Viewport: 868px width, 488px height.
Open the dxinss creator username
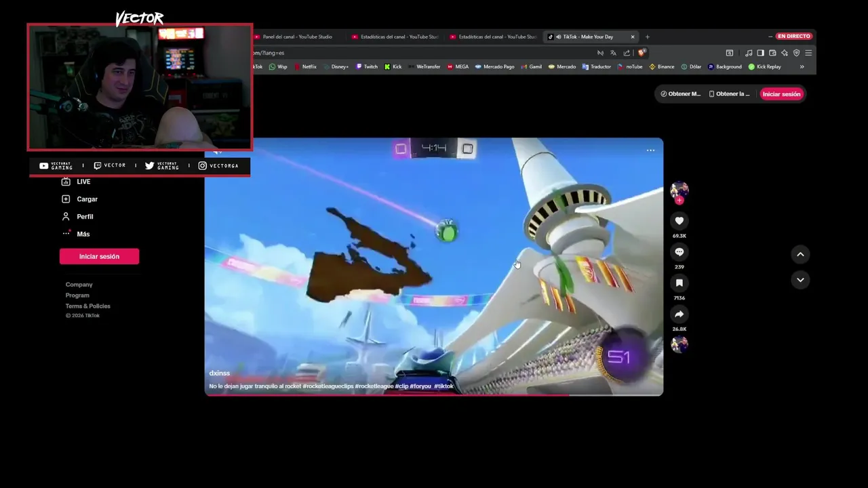coord(219,373)
